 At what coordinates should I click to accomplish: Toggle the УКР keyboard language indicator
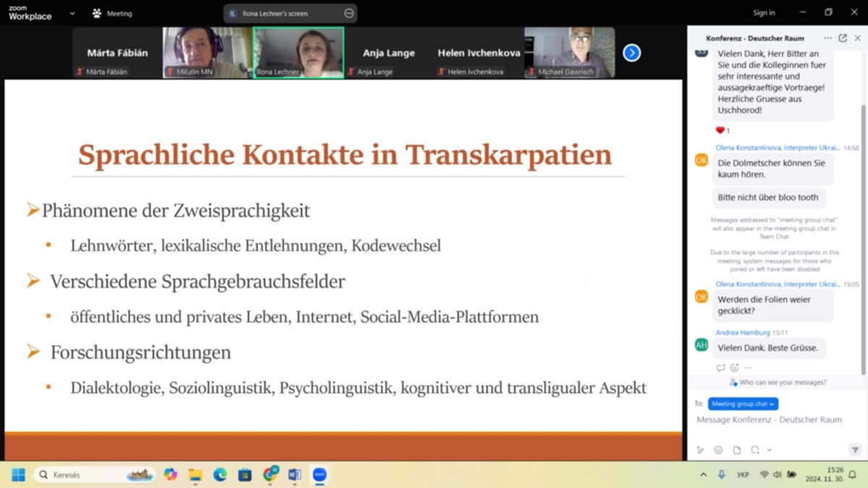click(x=742, y=475)
